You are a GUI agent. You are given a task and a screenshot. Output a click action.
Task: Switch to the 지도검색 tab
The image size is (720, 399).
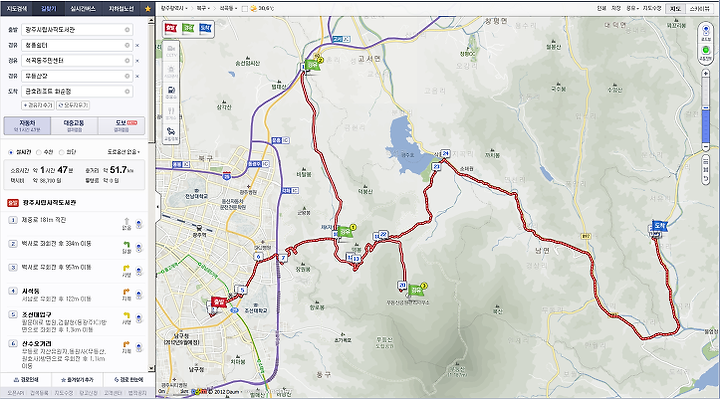pos(17,9)
